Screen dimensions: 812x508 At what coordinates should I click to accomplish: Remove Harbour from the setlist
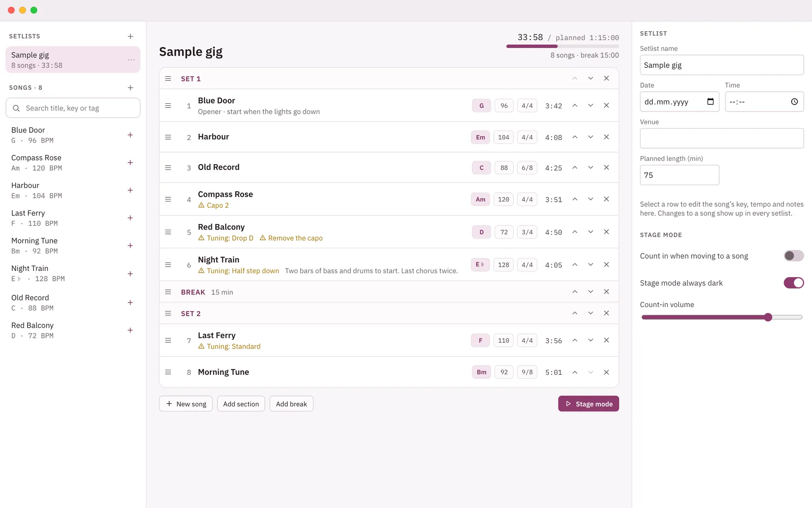tap(606, 137)
